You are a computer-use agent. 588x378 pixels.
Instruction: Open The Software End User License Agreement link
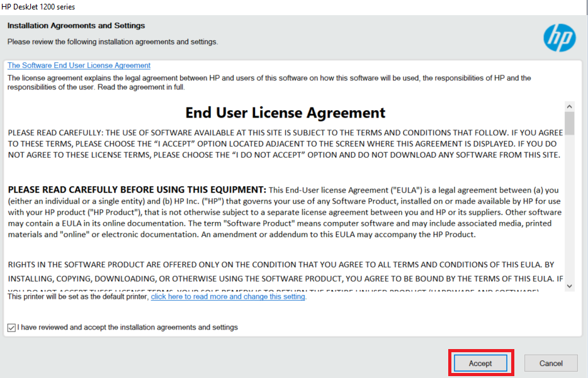pos(79,65)
